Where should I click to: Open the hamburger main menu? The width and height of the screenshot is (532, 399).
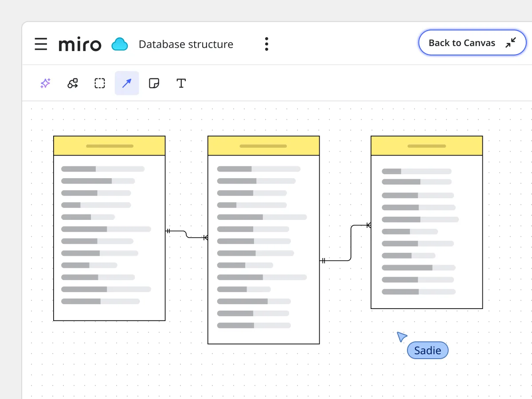(x=41, y=44)
